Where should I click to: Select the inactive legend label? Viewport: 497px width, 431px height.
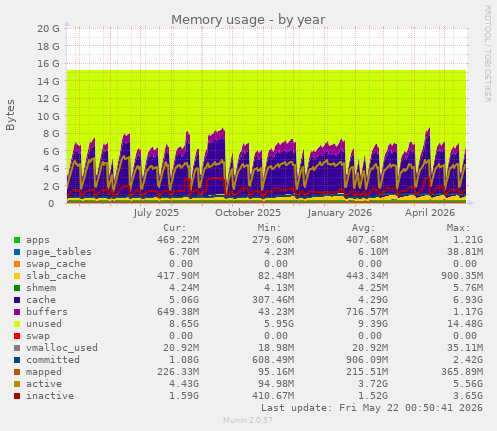(50, 396)
